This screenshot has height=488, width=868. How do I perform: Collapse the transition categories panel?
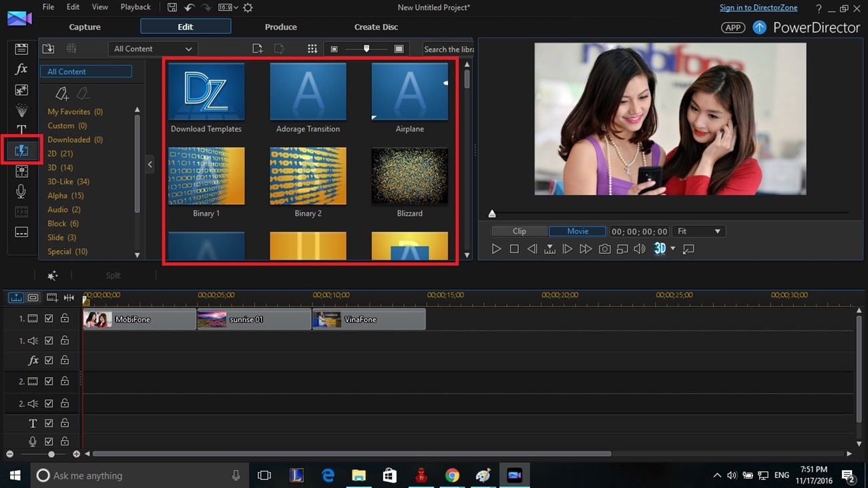150,164
